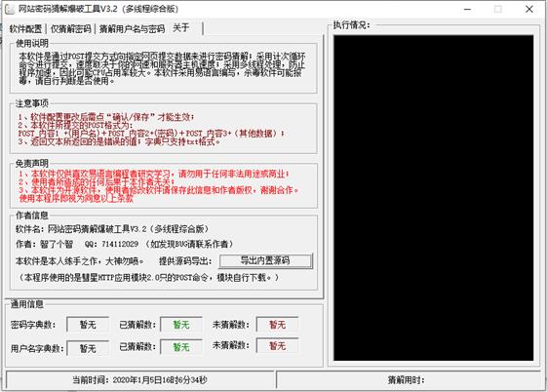Viewport: 547px width, 392px height.
Task: Click the 猜解用时 status bar panel
Action: pos(409,379)
